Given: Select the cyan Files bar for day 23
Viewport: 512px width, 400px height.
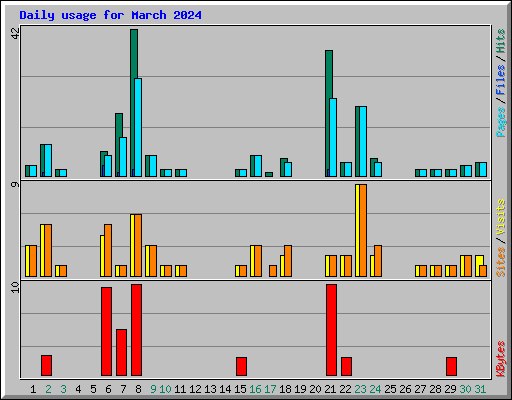Looking at the screenshot, I should 363,141.
